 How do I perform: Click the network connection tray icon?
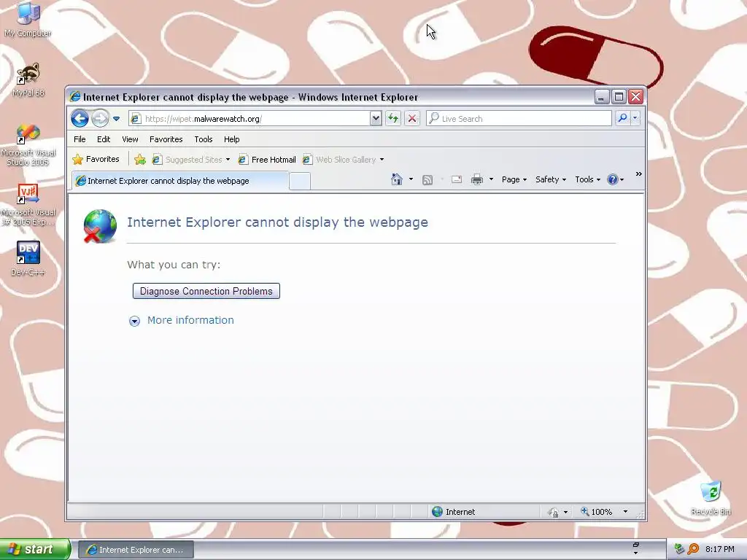coord(679,549)
